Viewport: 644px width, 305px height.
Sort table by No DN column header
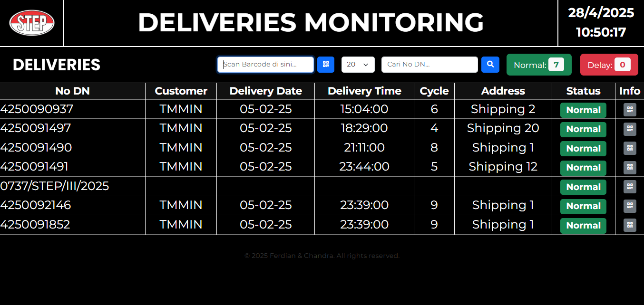click(x=72, y=91)
